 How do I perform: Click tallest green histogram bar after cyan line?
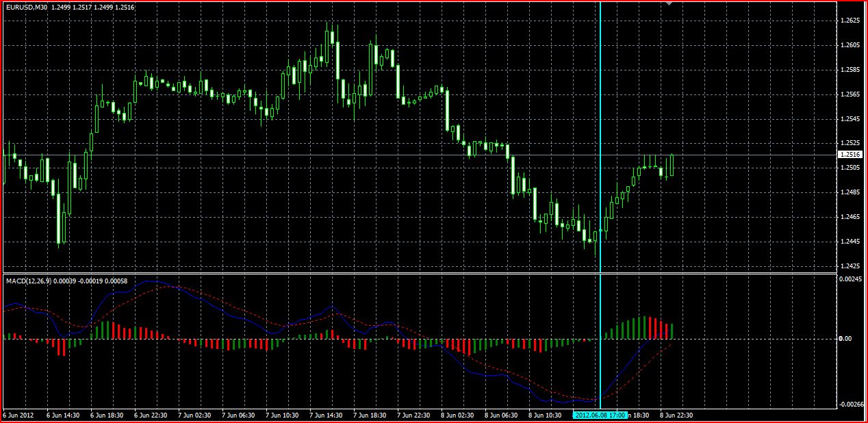(643, 328)
